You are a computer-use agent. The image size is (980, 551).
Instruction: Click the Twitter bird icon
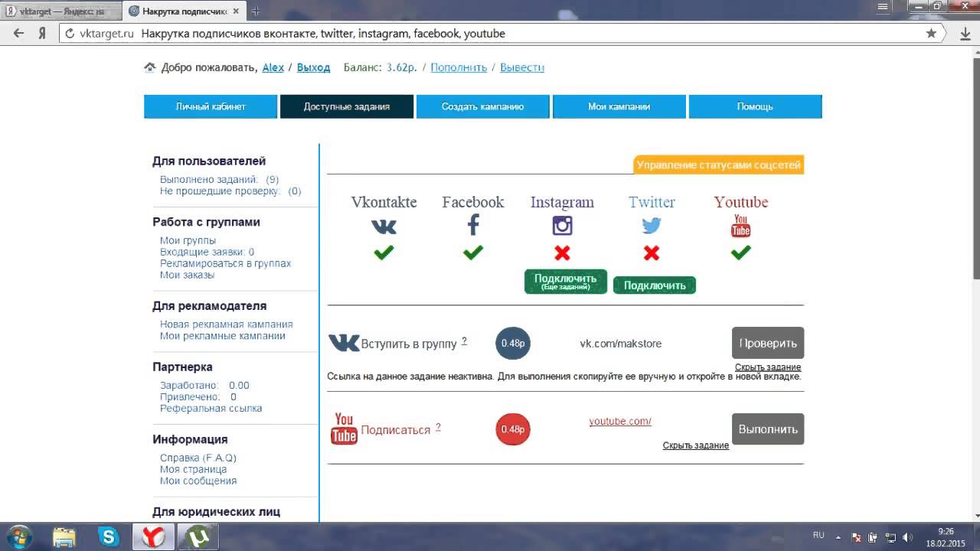point(652,227)
